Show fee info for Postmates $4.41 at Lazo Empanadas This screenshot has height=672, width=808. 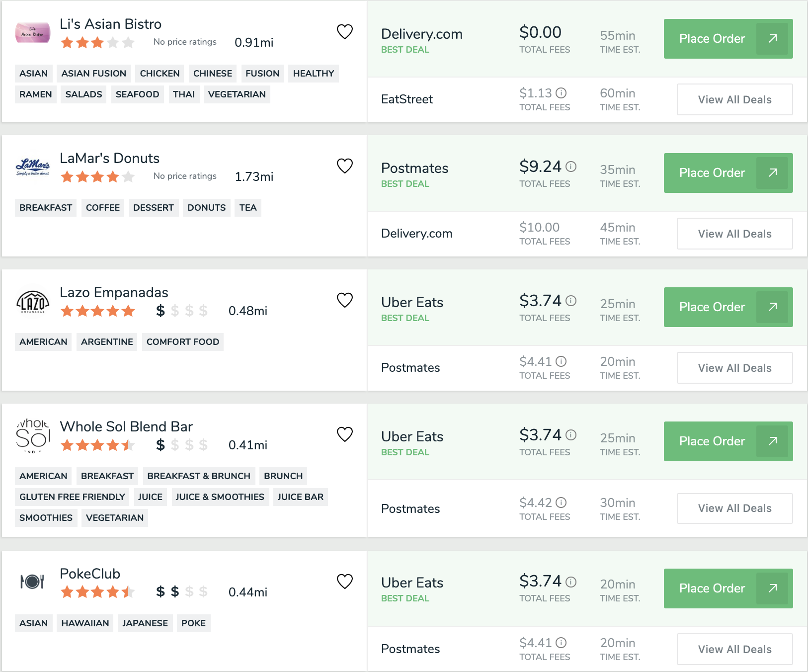pos(561,361)
